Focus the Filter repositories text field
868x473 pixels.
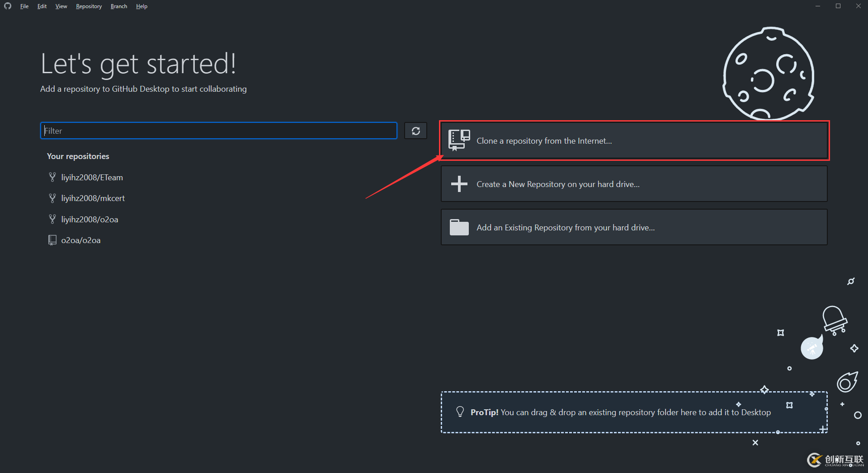[219, 131]
